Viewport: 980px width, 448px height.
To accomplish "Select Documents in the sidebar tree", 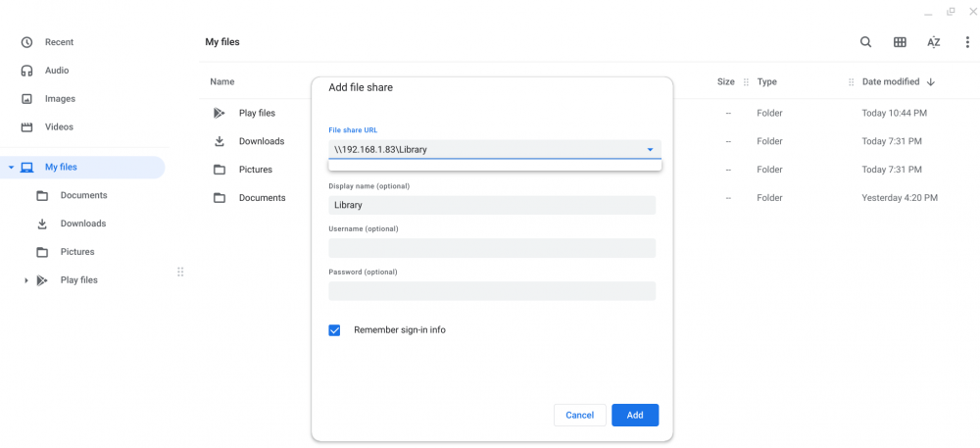I will point(83,195).
